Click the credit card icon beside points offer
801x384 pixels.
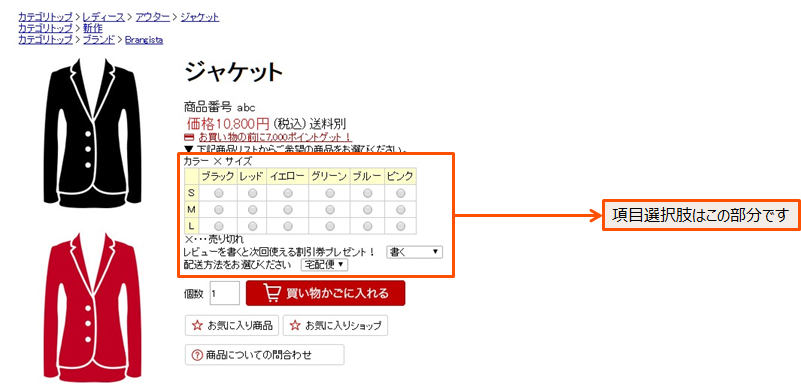(x=189, y=137)
